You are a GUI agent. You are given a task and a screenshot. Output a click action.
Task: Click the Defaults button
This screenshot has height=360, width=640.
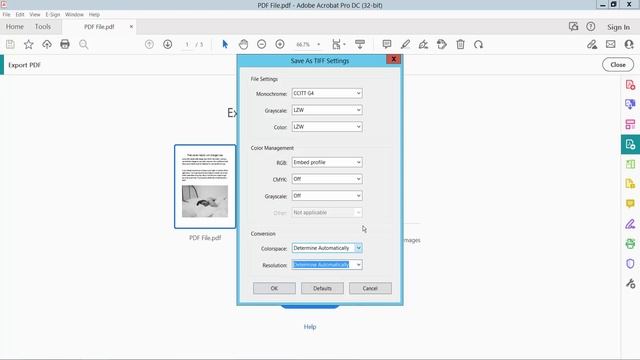coord(322,288)
